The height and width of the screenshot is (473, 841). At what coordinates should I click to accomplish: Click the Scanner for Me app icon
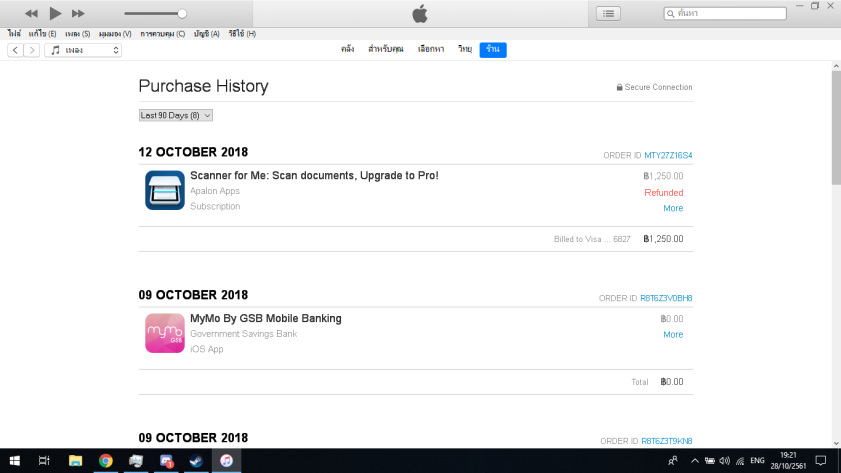click(x=165, y=190)
